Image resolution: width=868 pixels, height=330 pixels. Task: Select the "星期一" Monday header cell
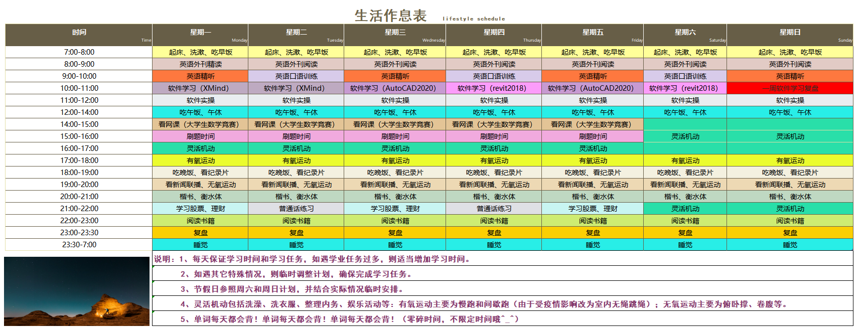click(x=200, y=35)
